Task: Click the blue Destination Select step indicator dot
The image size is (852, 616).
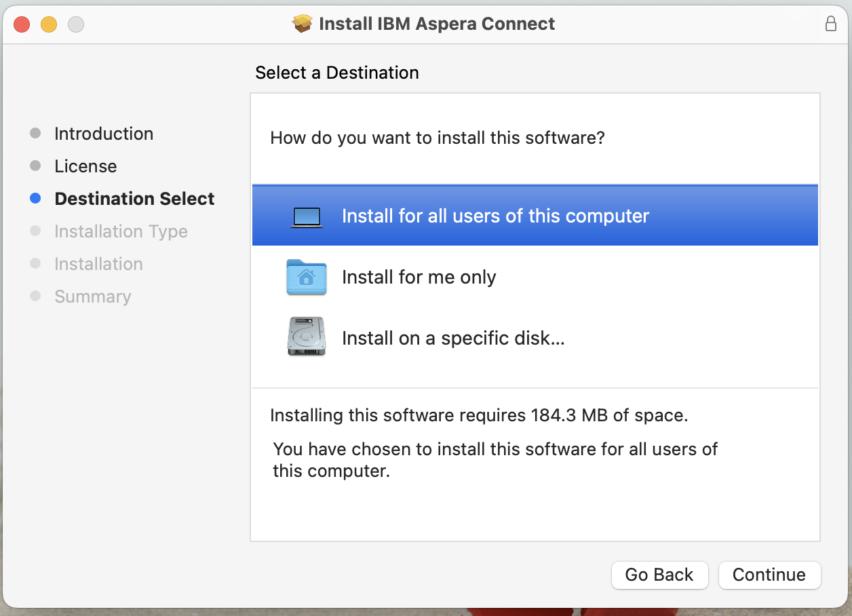Action: [35, 198]
